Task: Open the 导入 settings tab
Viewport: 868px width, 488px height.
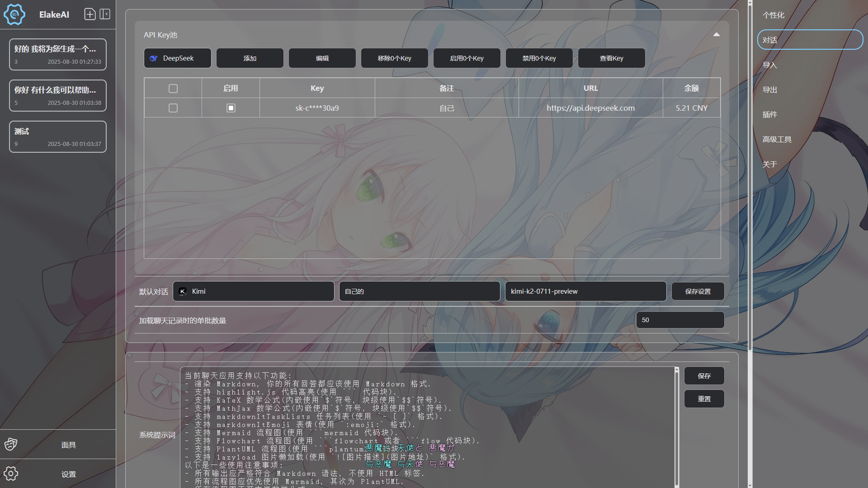Action: pos(810,65)
